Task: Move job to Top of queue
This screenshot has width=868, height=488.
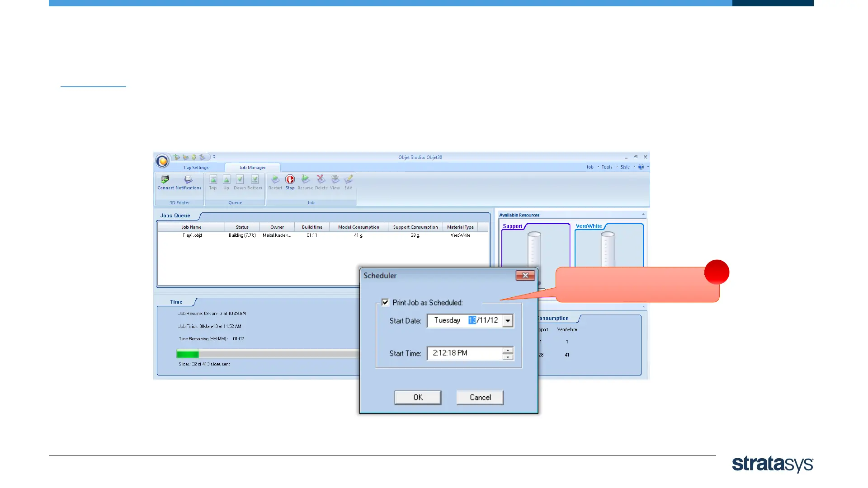Action: (213, 180)
